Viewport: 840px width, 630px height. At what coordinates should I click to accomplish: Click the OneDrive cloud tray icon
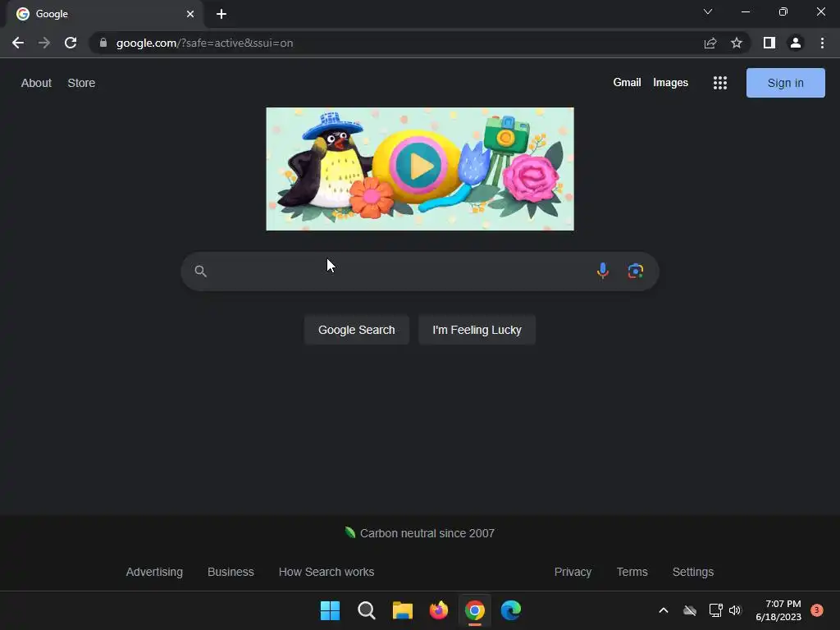click(x=690, y=610)
